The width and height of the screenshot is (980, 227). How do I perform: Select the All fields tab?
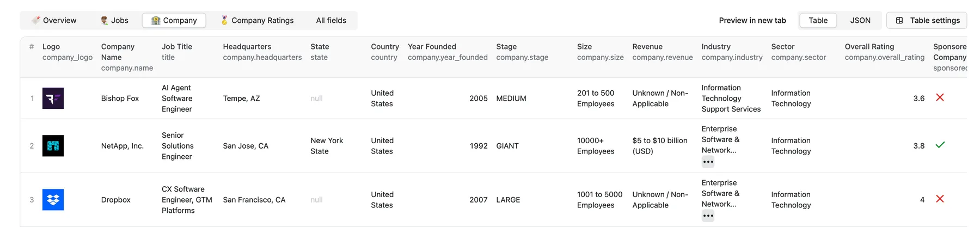(331, 21)
